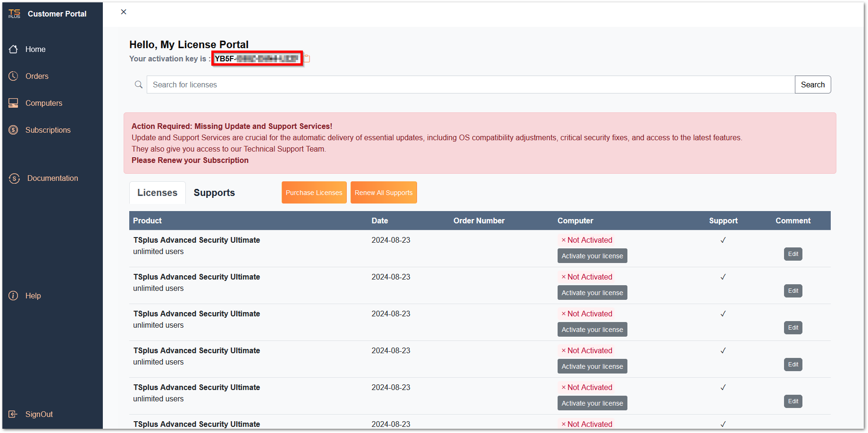
Task: Click the magnifier icon beside the search bar
Action: [x=139, y=85]
